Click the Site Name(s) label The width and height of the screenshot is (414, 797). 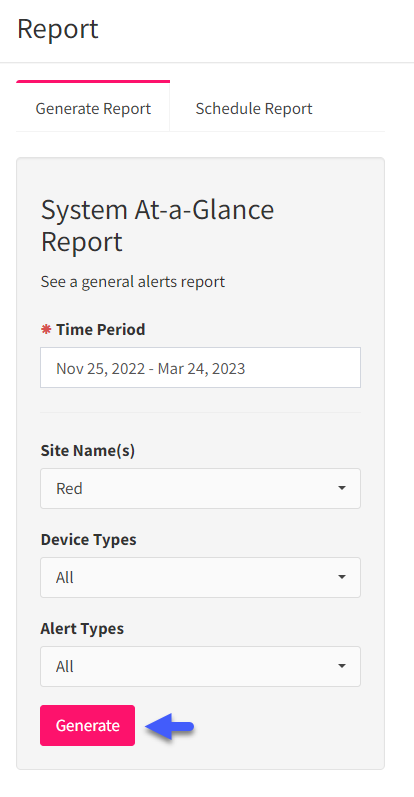(87, 451)
